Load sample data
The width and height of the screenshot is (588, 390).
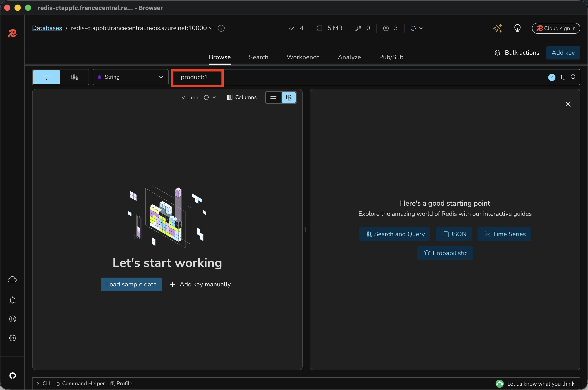click(x=131, y=284)
